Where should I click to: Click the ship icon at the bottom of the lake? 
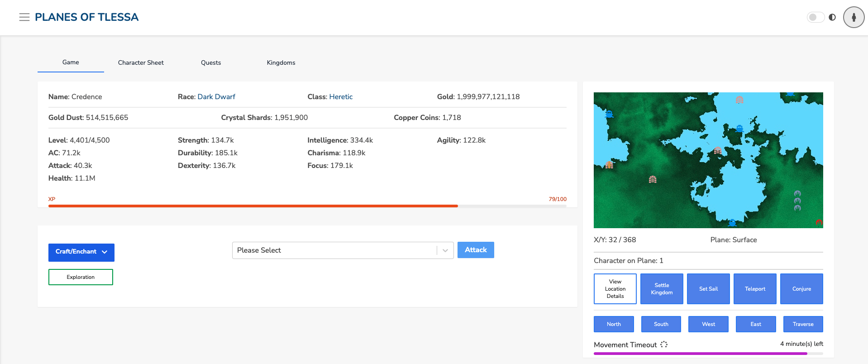pos(732,223)
